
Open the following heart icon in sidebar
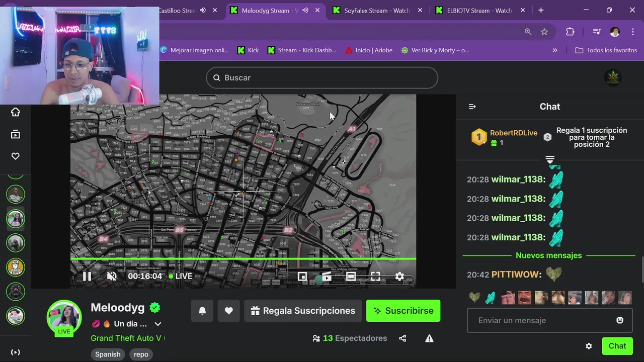click(x=16, y=156)
